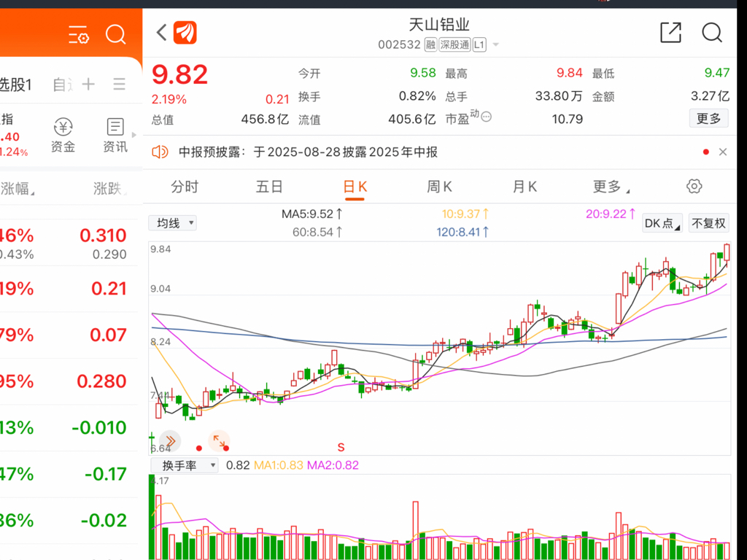Viewport: 747px width, 560px height.
Task: Select the 日K tab
Action: click(355, 187)
